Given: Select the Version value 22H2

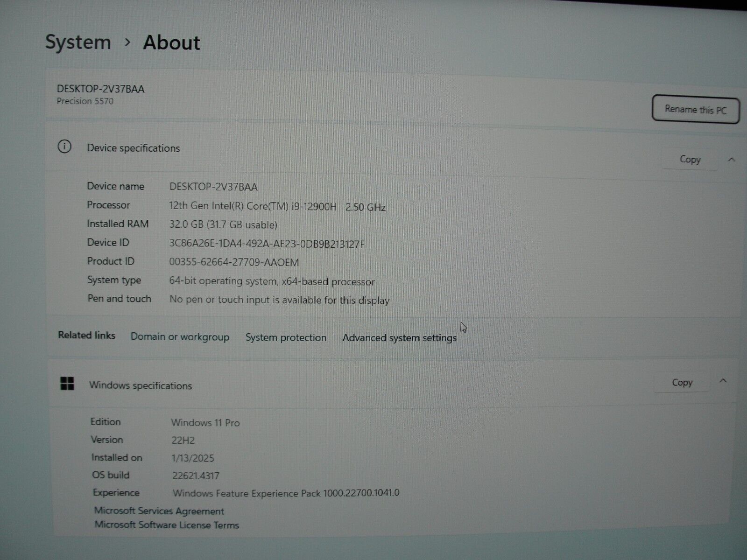Looking at the screenshot, I should click(x=183, y=441).
